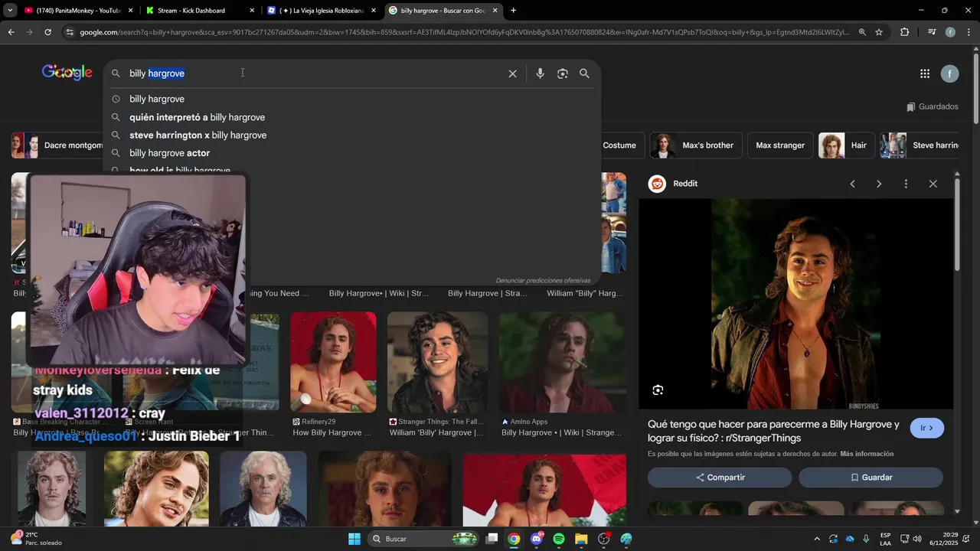Viewport: 980px width, 551px height.
Task: Show hidden system tray icons
Action: [817, 539]
